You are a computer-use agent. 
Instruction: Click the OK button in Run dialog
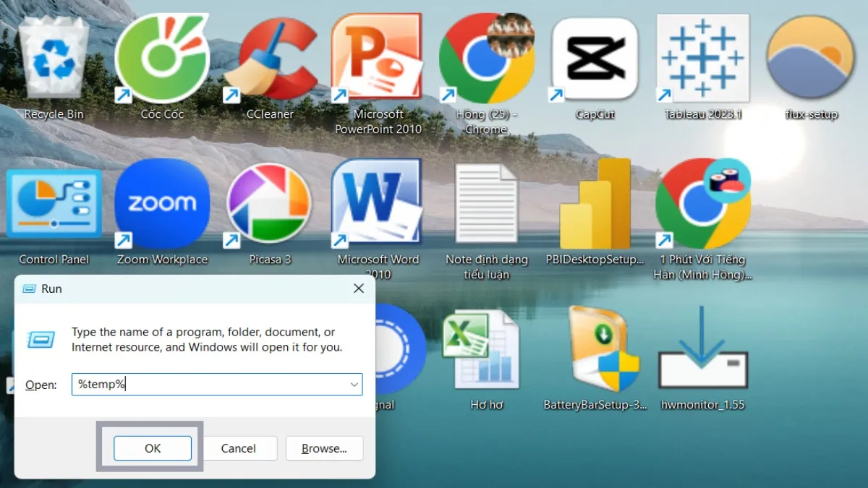point(153,448)
